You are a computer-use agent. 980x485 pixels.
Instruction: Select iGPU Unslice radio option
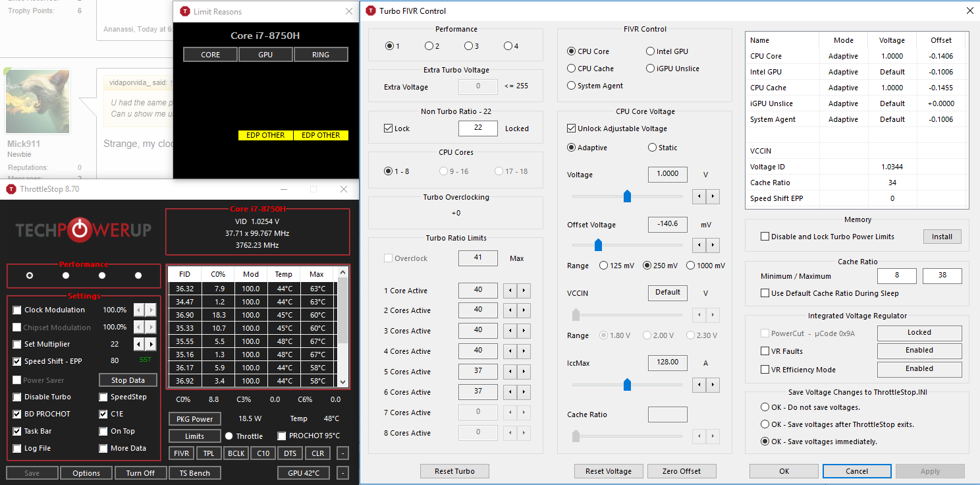pyautogui.click(x=651, y=69)
